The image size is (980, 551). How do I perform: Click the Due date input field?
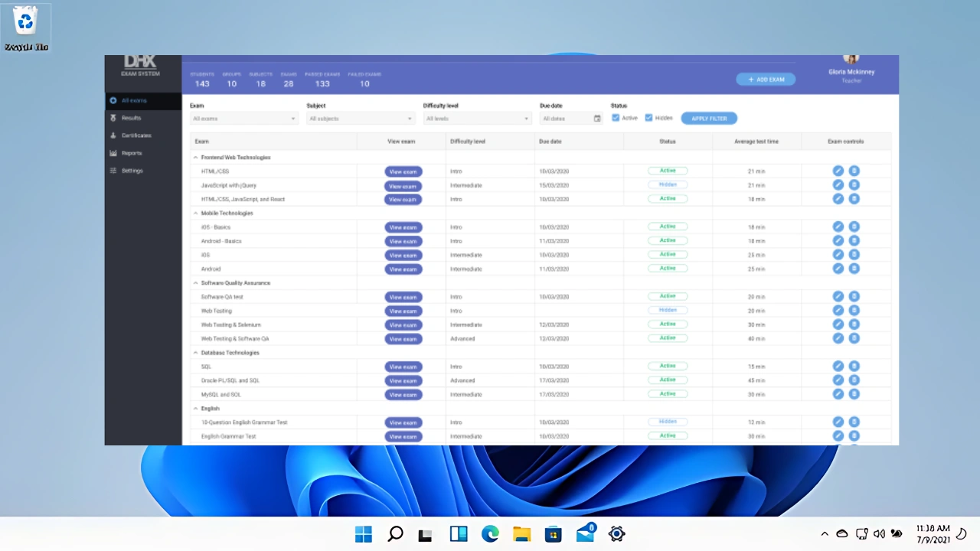(571, 119)
